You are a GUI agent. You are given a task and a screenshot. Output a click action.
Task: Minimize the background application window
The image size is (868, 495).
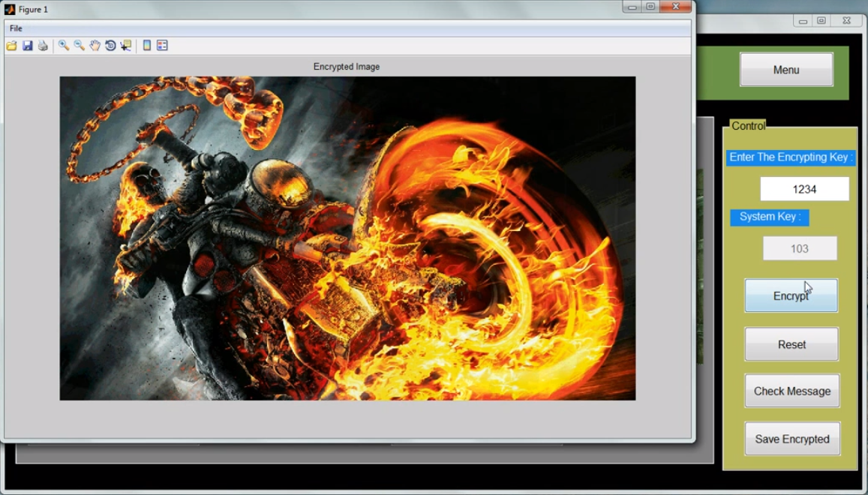tap(803, 20)
